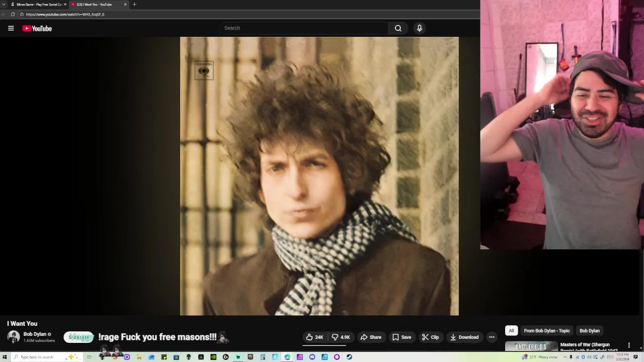Click the system tray microphone icon
Screen dimensions: 644x362
(571, 357)
